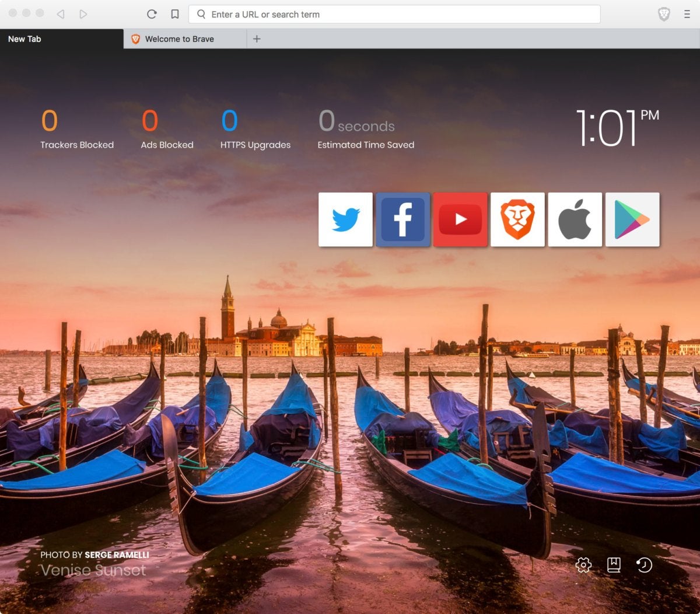Viewport: 700px width, 614px height.
Task: Focus the URL or search term field
Action: pos(394,15)
